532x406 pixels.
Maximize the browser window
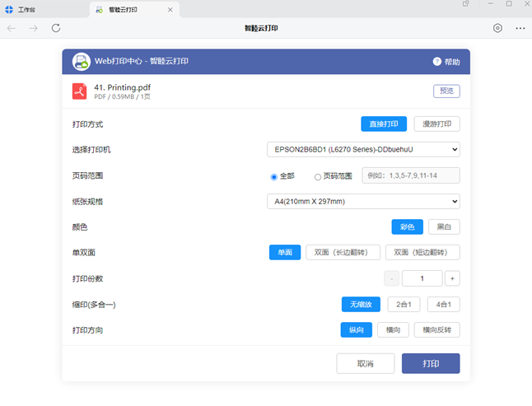pyautogui.click(x=509, y=3)
